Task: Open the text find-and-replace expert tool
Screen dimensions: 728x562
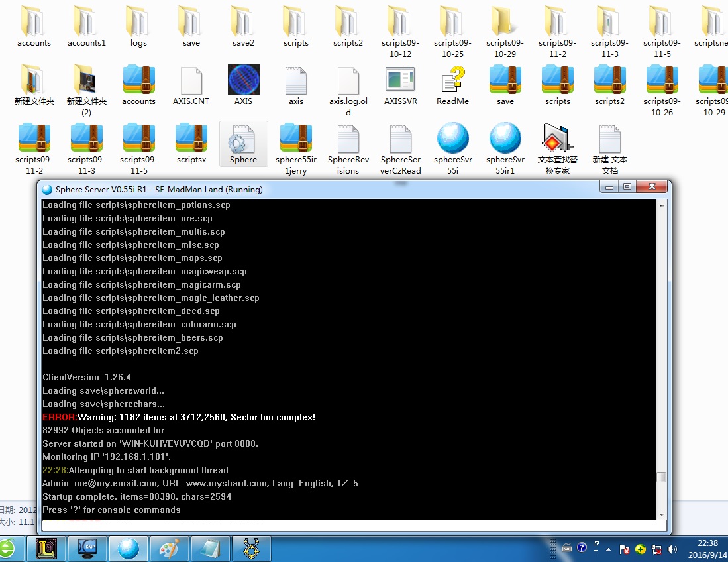Action: click(x=558, y=148)
